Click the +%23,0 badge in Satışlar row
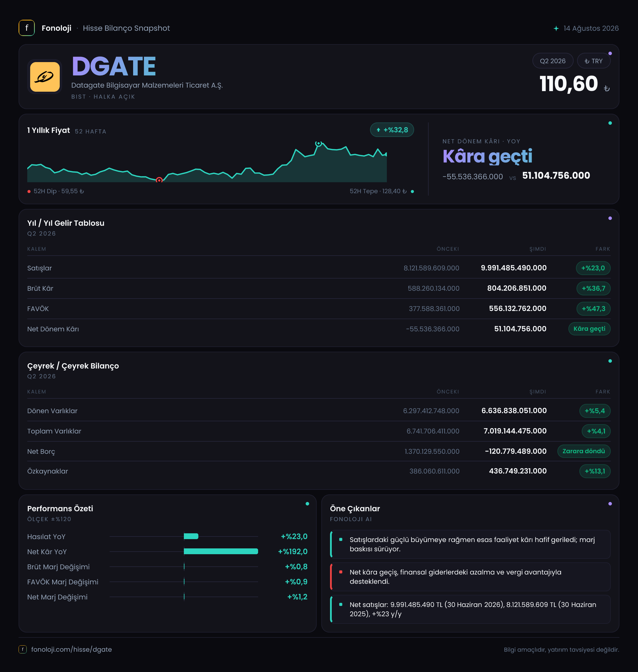Viewport: 638px width, 672px height. click(x=593, y=268)
